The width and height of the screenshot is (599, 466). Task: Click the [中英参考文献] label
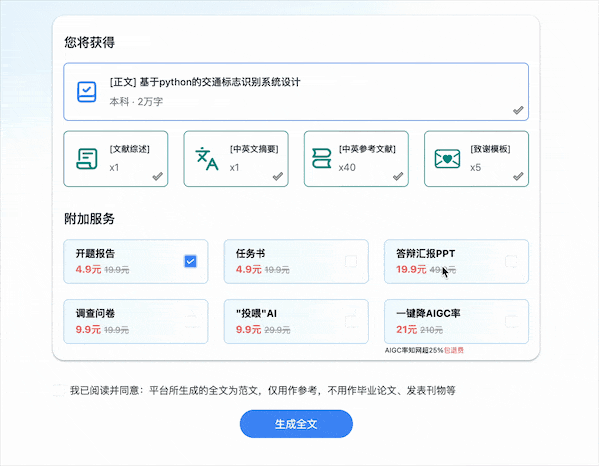pos(367,149)
